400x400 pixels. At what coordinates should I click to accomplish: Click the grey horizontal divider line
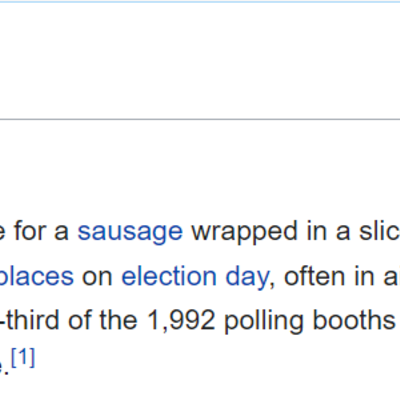(200, 119)
